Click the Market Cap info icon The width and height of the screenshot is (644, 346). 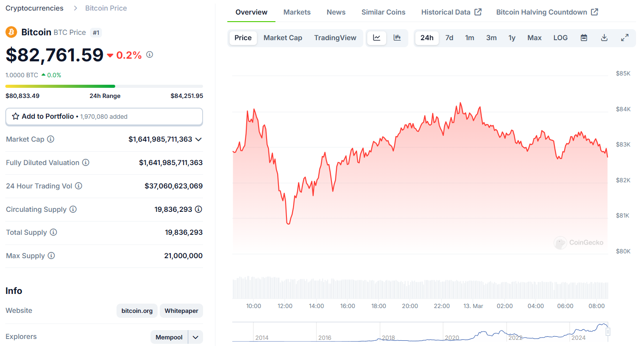51,139
